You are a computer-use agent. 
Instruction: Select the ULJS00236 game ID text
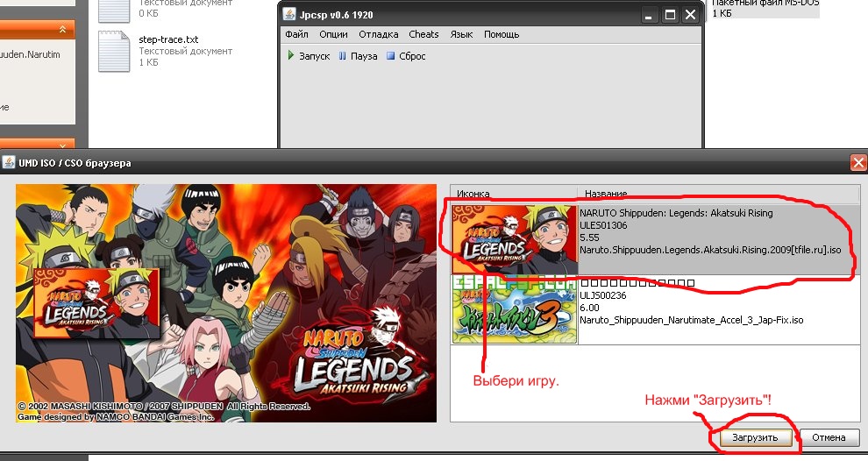603,295
